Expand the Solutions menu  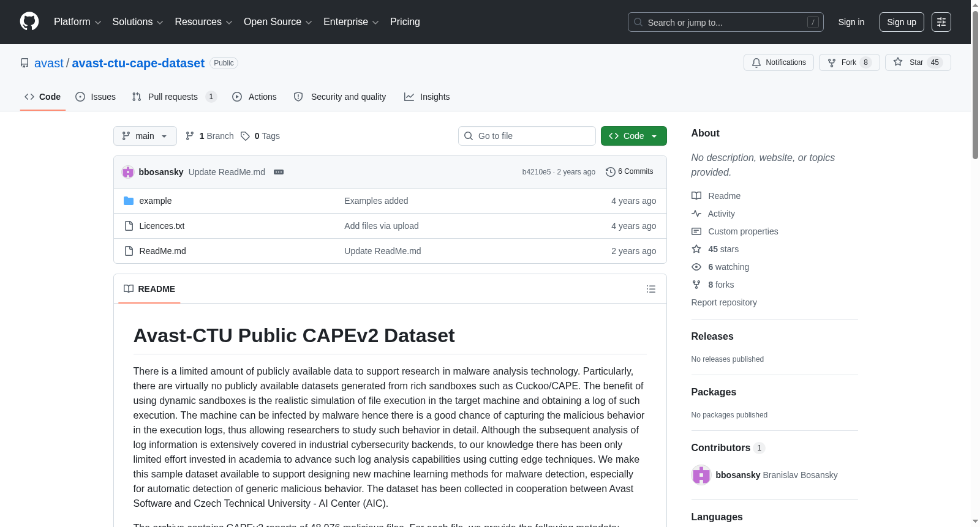[x=138, y=22]
